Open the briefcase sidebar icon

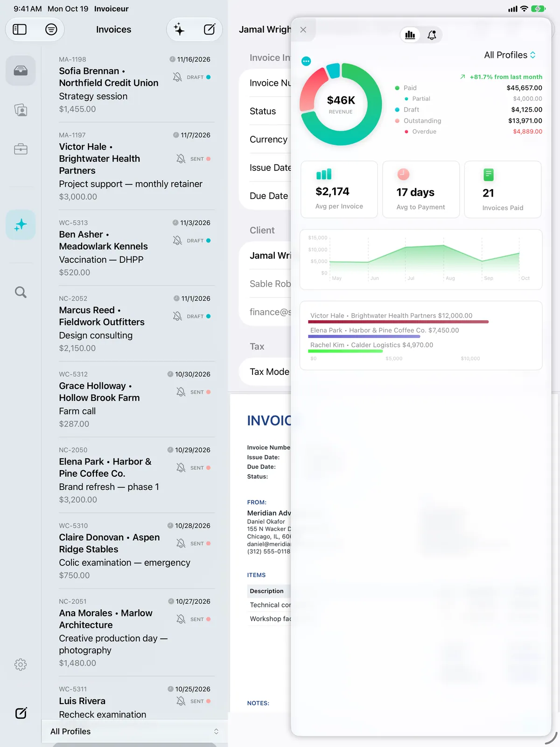click(21, 149)
